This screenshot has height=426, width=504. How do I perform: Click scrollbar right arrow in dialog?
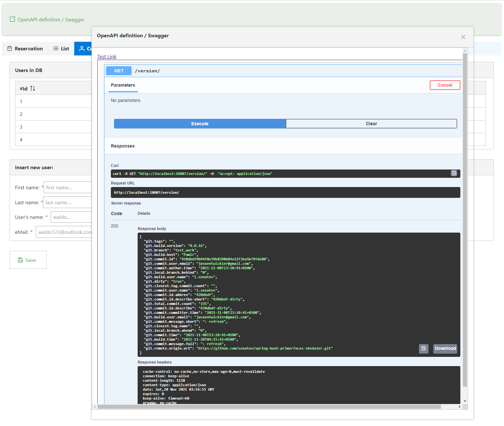tap(459, 407)
